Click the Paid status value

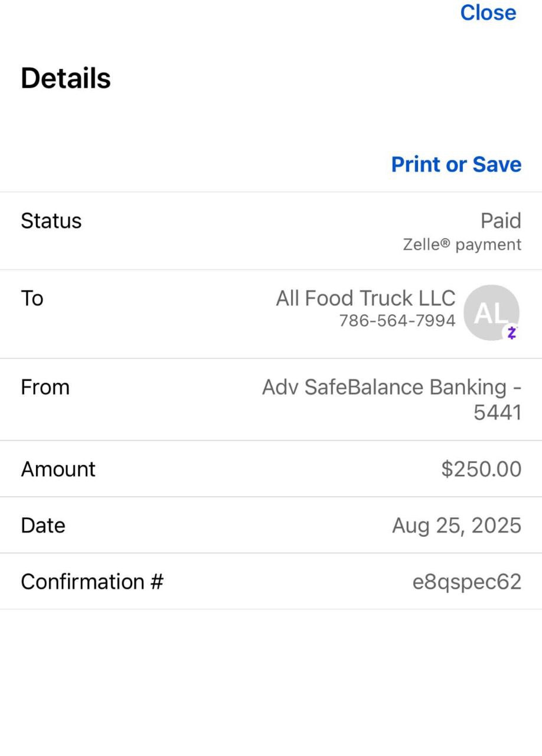pyautogui.click(x=501, y=221)
